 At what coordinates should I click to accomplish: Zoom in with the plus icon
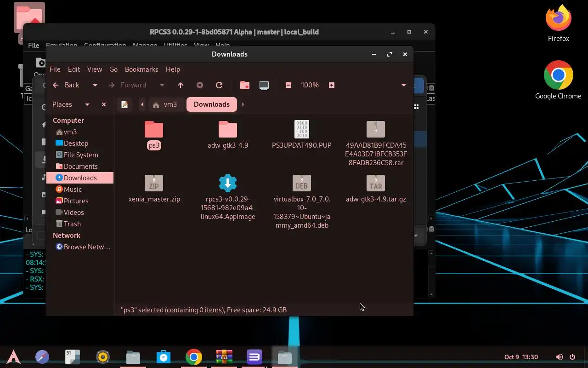point(332,85)
